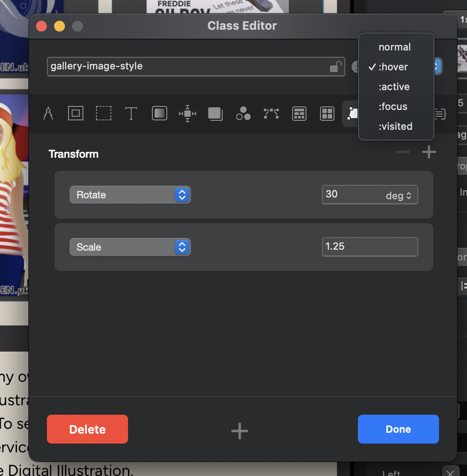Select the Transition bezier curve icon

[271, 114]
